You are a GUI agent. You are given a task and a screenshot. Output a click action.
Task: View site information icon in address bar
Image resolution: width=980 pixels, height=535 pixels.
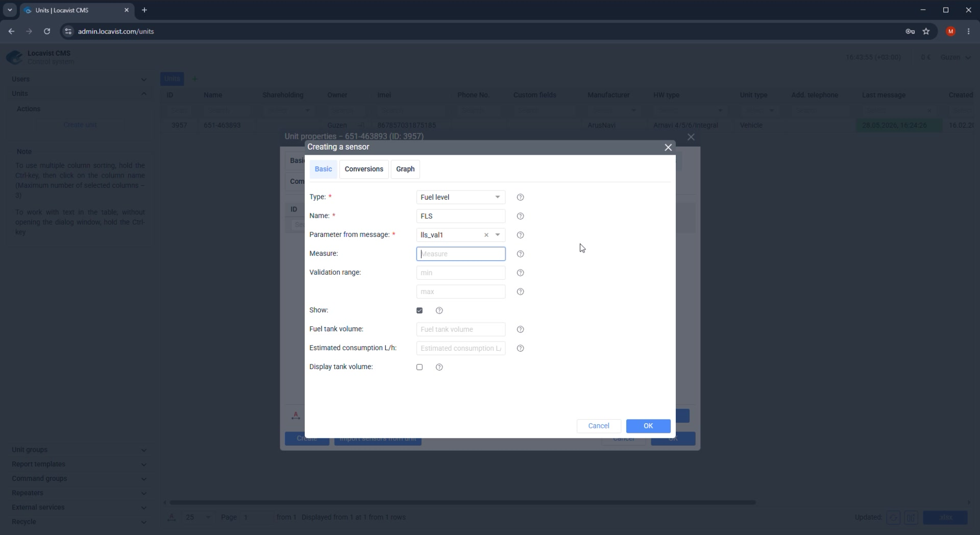point(68,31)
